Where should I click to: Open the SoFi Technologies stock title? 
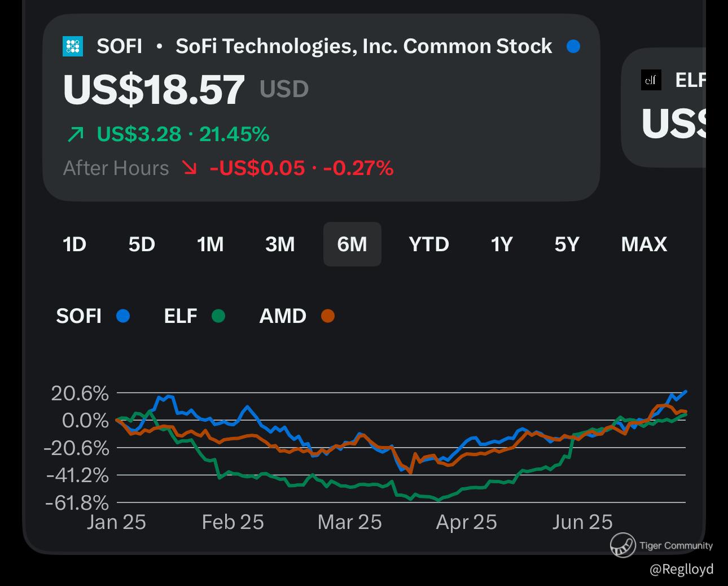coord(363,46)
